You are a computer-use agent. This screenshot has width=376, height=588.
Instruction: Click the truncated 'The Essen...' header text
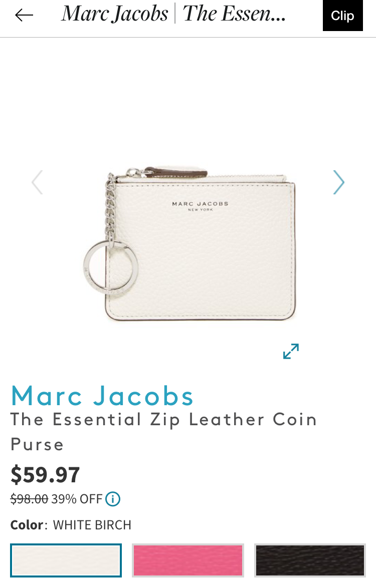(234, 14)
